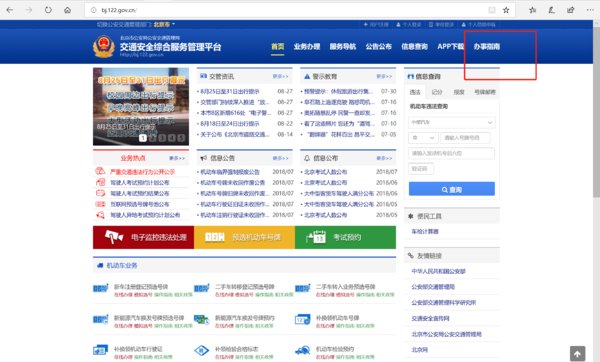Open the browser more options menu
600x362 pixels.
pyautogui.click(x=590, y=10)
